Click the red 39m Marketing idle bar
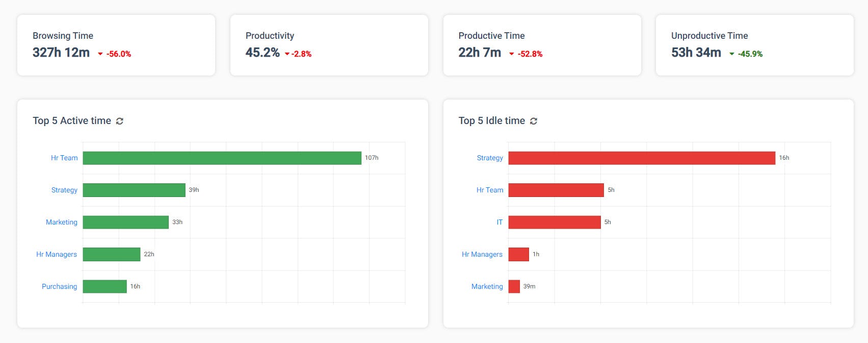 coord(514,286)
